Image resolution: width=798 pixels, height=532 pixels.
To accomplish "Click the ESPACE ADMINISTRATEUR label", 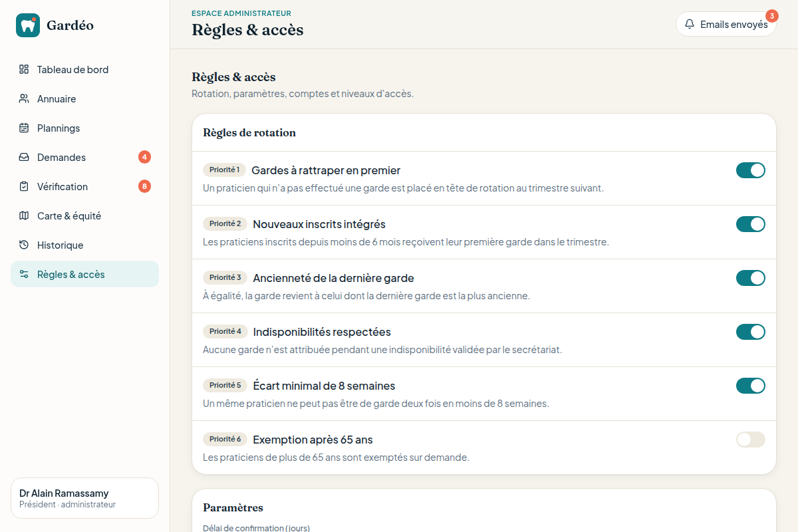I will tap(241, 13).
